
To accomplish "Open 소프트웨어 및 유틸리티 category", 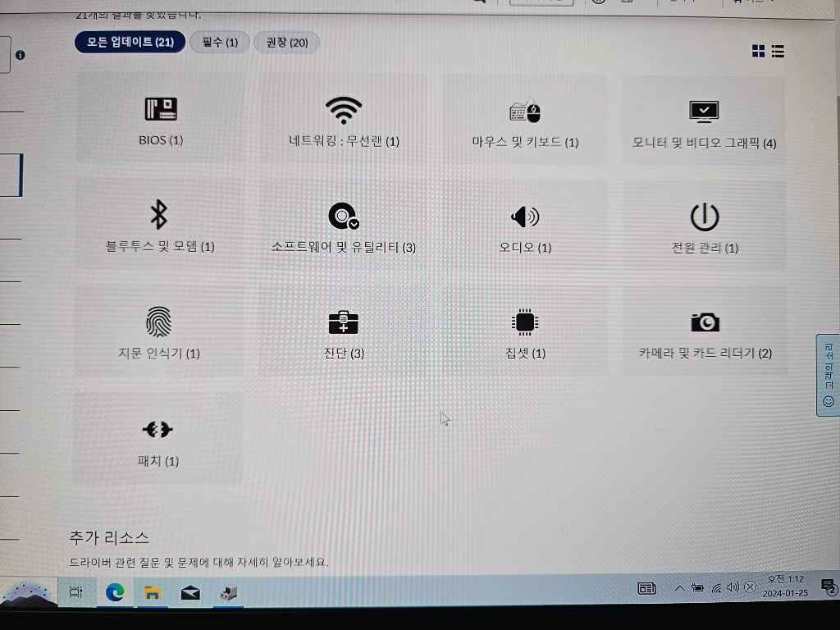I will point(344,226).
